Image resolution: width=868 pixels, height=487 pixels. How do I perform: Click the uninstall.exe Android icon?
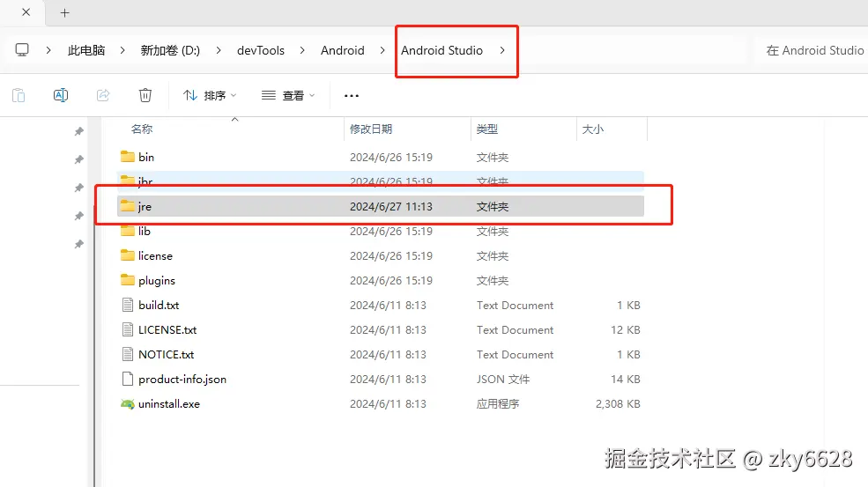point(127,404)
